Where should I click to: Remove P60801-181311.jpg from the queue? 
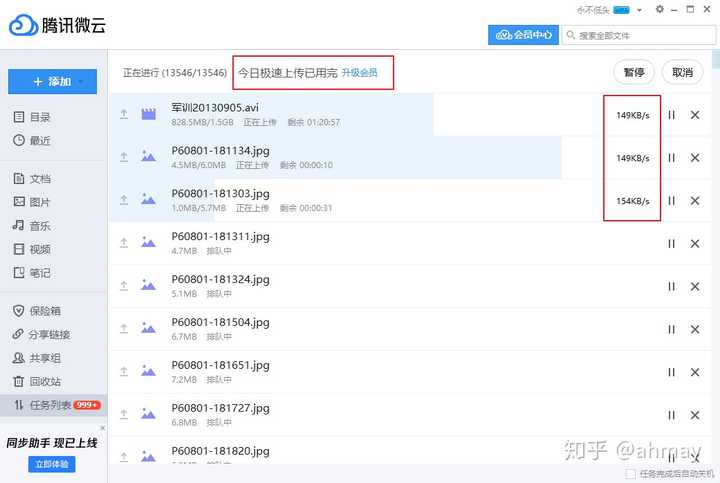(695, 244)
